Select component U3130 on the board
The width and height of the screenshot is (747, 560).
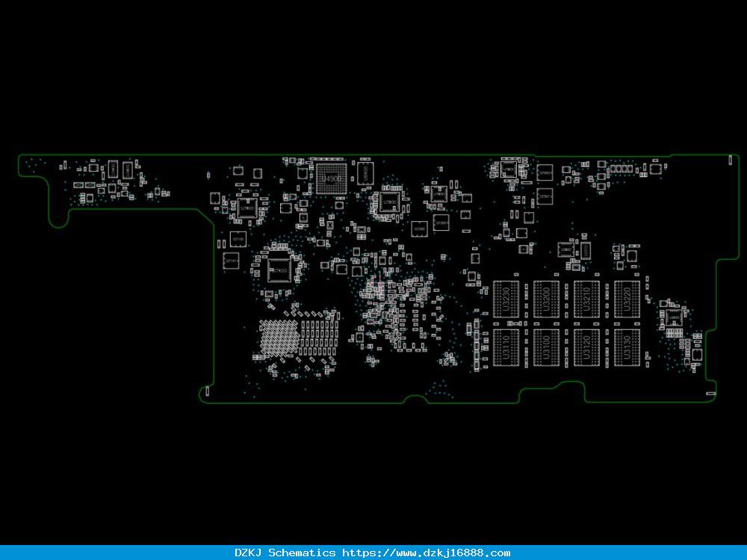coord(627,348)
